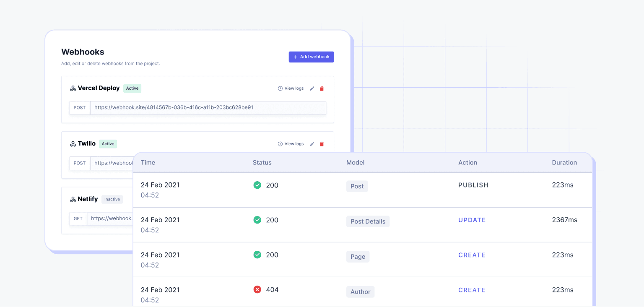644x307 pixels.
Task: Click the 24 Feb 2021 date in Author row
Action: 160,290
